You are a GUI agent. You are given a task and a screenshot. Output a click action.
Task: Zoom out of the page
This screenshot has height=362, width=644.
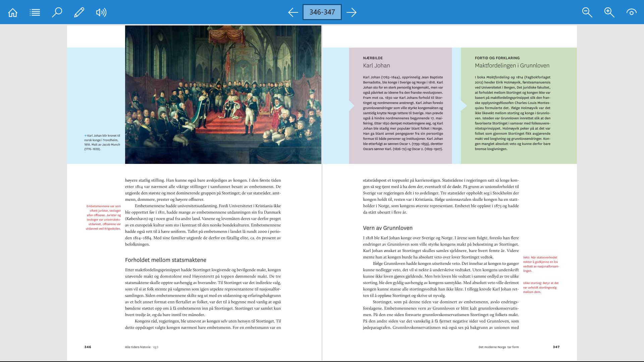click(x=587, y=12)
